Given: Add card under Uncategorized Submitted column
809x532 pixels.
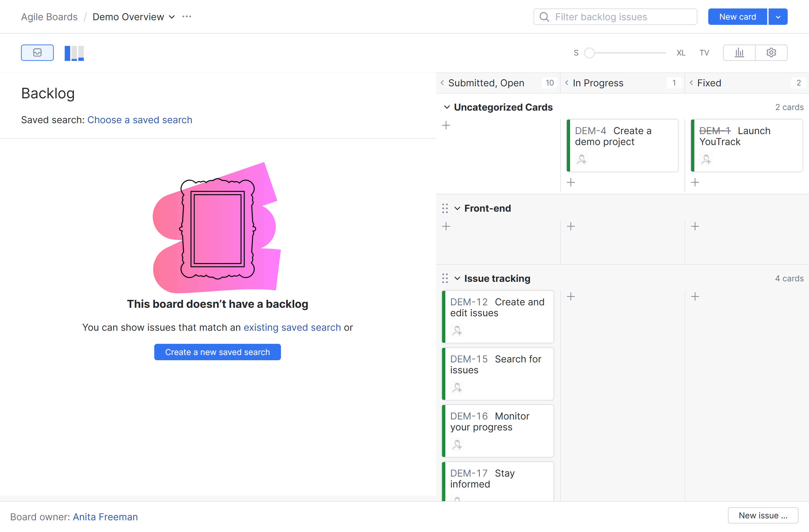Looking at the screenshot, I should click(x=446, y=125).
